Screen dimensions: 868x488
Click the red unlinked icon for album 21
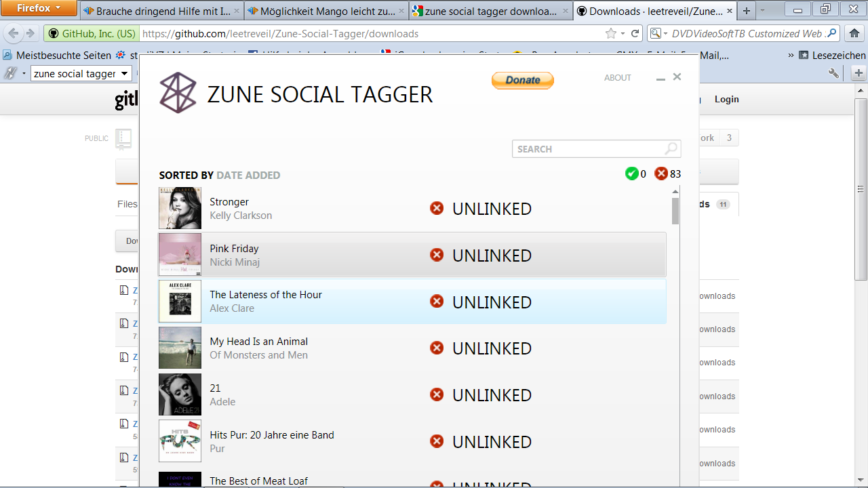[437, 394]
